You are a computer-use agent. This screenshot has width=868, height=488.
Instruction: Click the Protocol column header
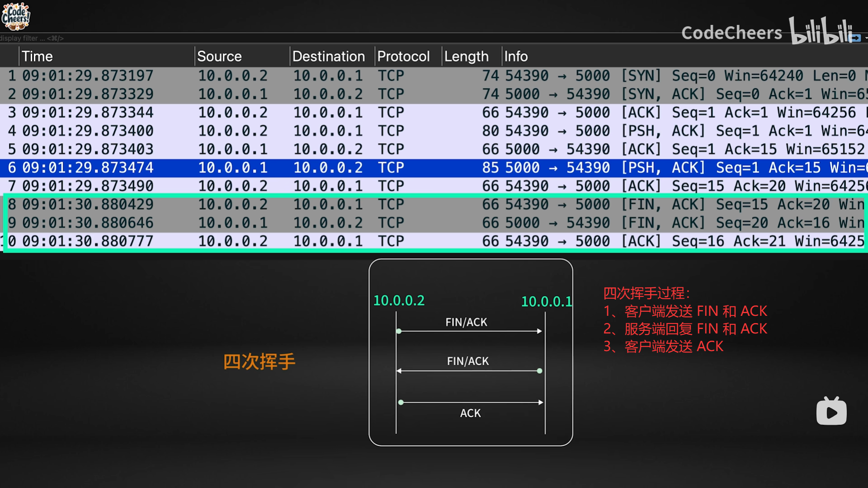(x=403, y=56)
